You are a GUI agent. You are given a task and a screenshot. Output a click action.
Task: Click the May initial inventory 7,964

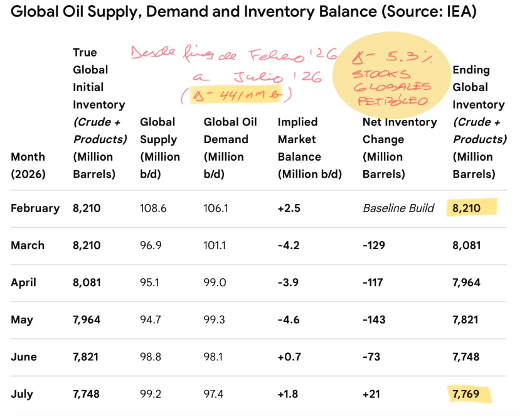pyautogui.click(x=87, y=320)
